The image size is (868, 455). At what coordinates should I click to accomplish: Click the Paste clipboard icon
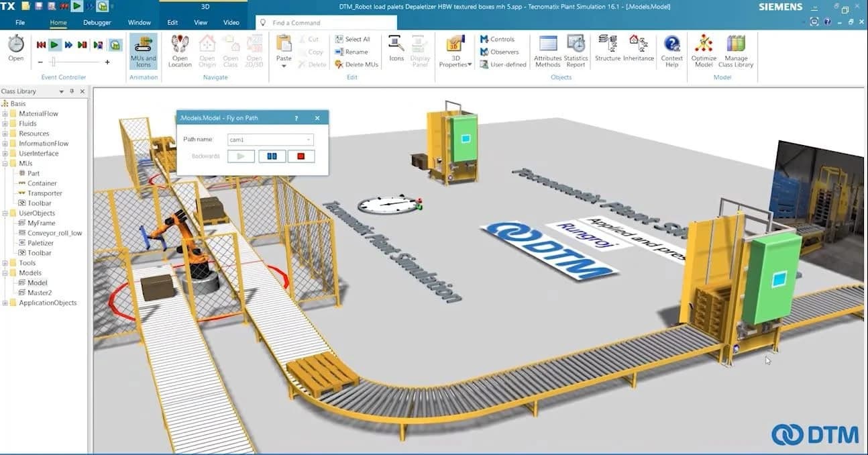point(284,44)
